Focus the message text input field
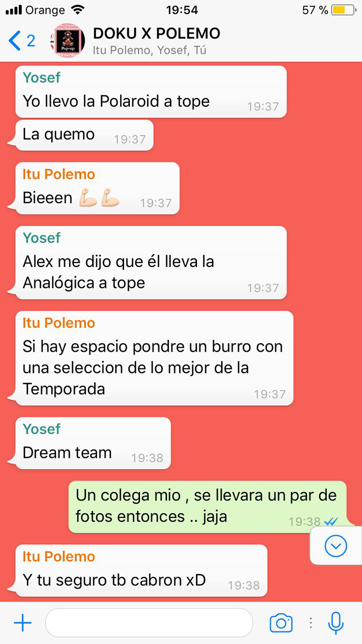This screenshot has width=362, height=644. (149, 623)
